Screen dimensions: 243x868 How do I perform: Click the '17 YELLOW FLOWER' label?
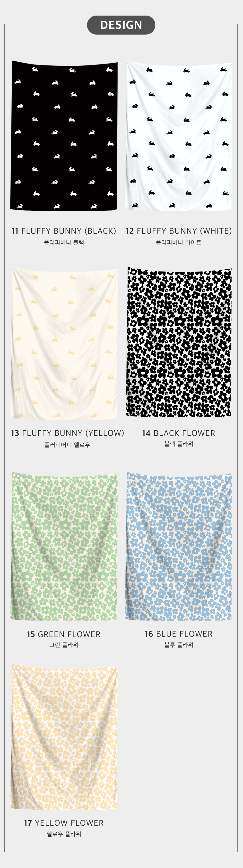pyautogui.click(x=64, y=823)
